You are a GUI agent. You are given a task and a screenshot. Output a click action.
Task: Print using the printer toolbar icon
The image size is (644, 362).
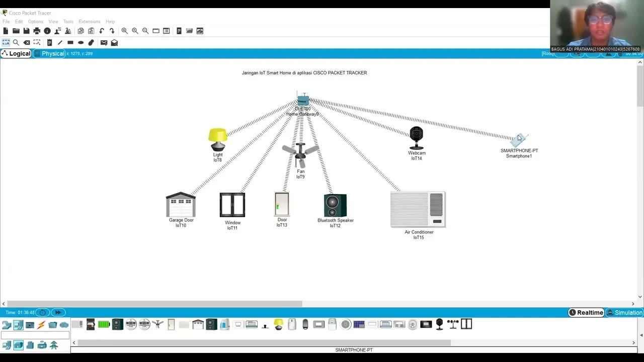37,31
